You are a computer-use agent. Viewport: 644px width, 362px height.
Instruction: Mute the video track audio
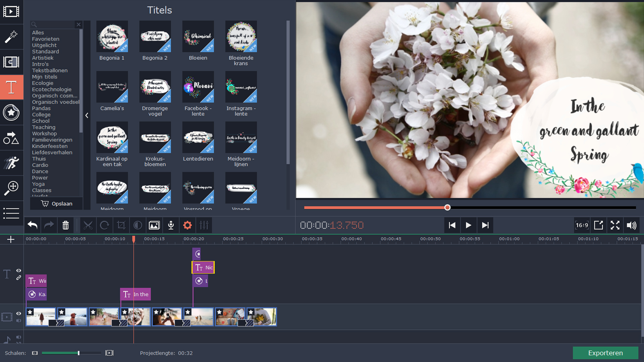19,321
